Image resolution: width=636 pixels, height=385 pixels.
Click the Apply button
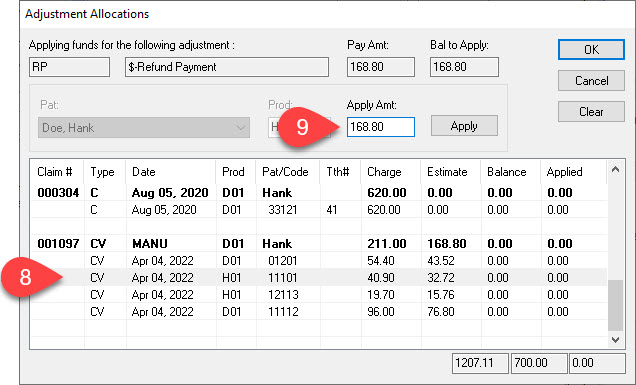coord(464,126)
